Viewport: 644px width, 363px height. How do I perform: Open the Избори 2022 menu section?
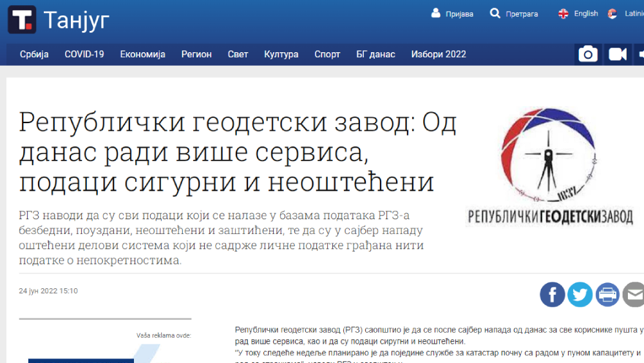[x=438, y=54]
